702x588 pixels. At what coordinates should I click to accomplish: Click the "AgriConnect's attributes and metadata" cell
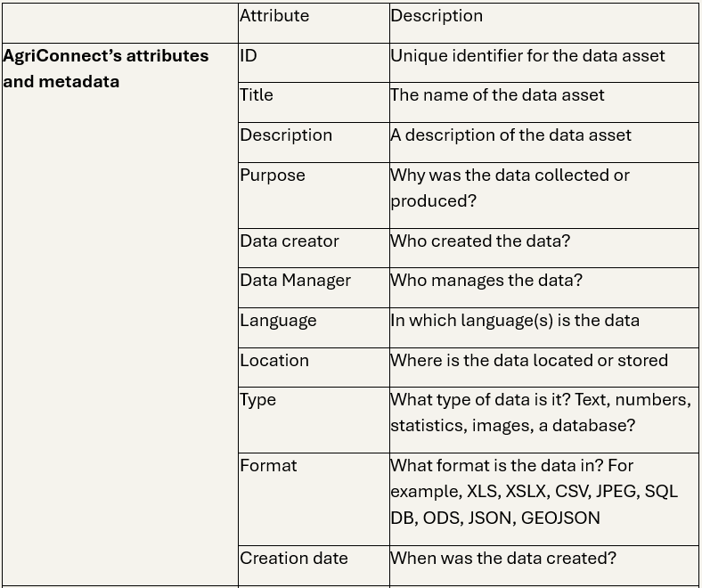click(x=105, y=69)
